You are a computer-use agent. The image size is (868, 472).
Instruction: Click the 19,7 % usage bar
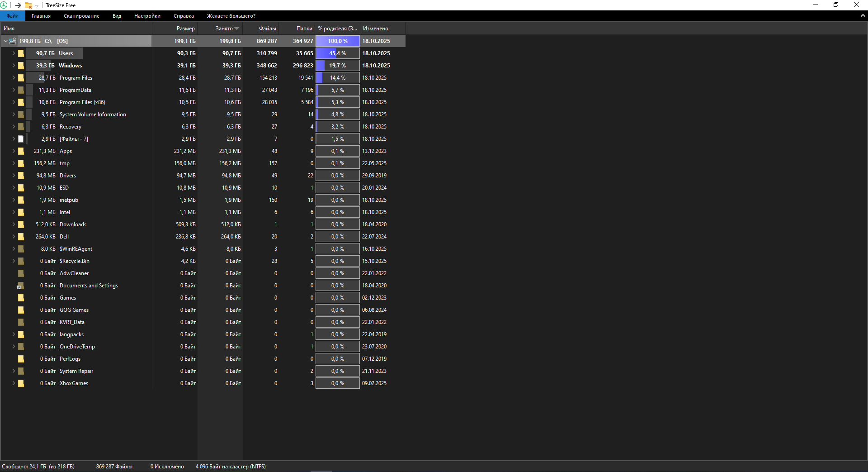click(338, 66)
